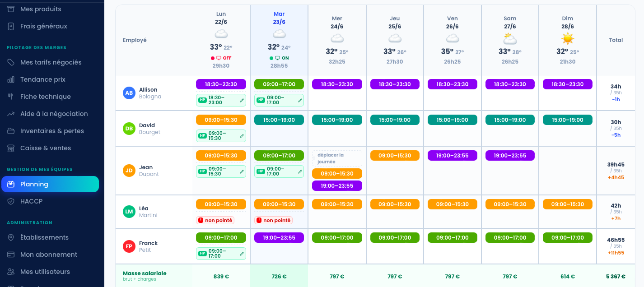Select the Inventaires & pertes folder icon
The height and width of the screenshot is (287, 644).
point(11,131)
